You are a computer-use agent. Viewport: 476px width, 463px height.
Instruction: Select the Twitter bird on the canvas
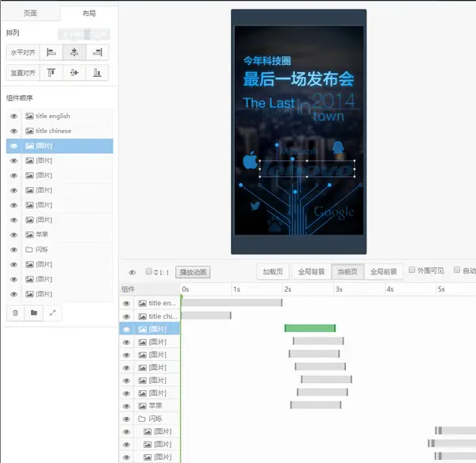tap(255, 205)
